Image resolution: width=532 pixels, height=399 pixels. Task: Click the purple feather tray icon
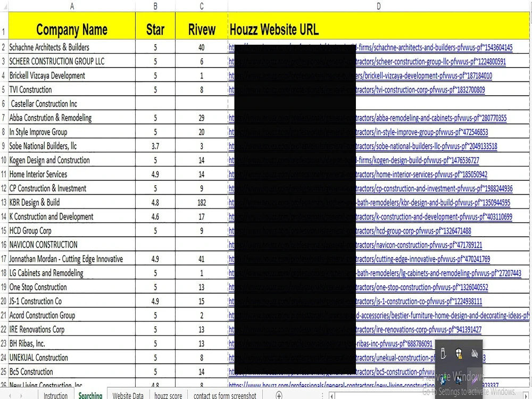coord(475,380)
